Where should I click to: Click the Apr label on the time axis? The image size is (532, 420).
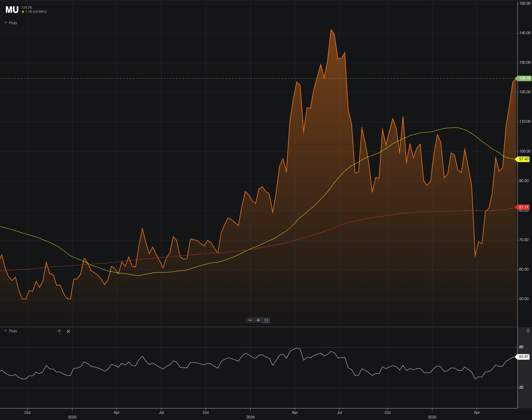point(117,413)
